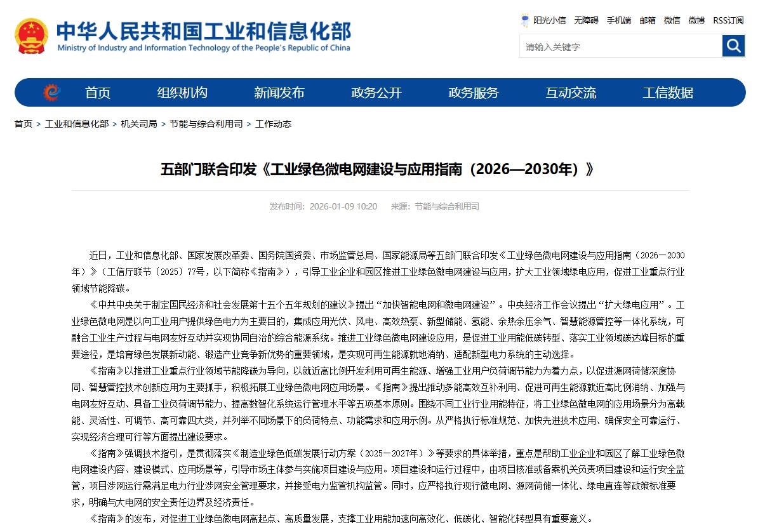Screen dimensions: 765x532
Task: Click the 阳光小信 robot icon
Action: [x=525, y=20]
